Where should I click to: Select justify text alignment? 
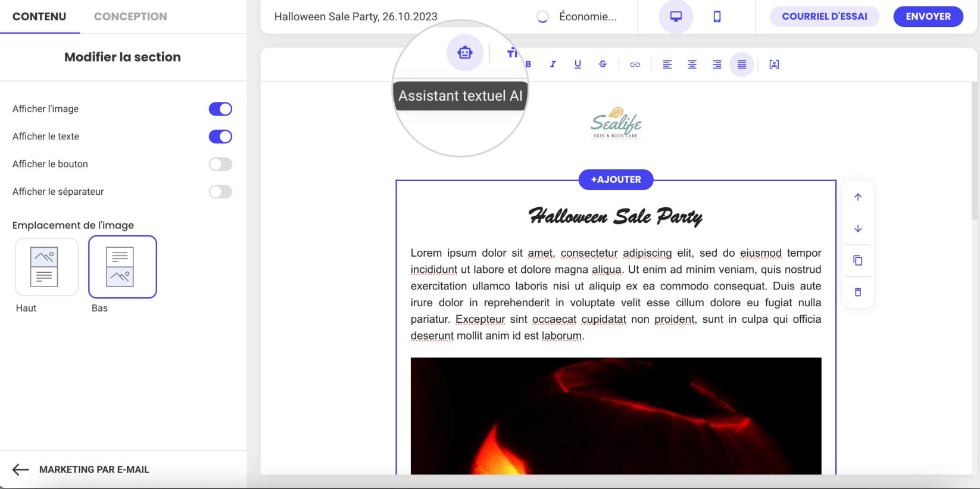pyautogui.click(x=742, y=64)
